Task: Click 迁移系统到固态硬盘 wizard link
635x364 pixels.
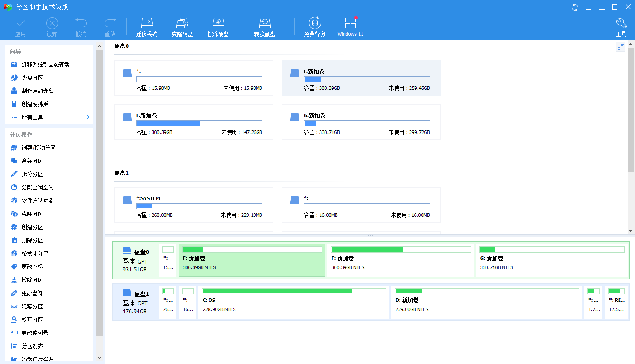Action: 45,64
